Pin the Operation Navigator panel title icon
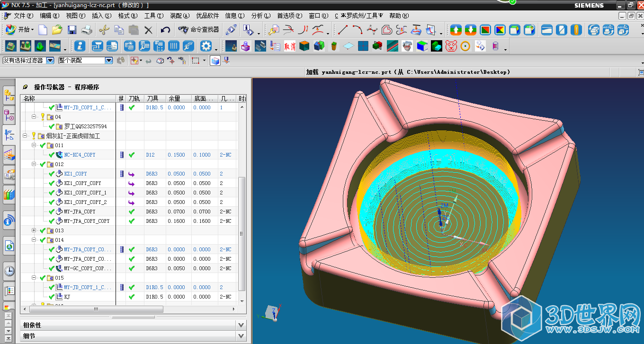This screenshot has height=344, width=644. (x=26, y=87)
